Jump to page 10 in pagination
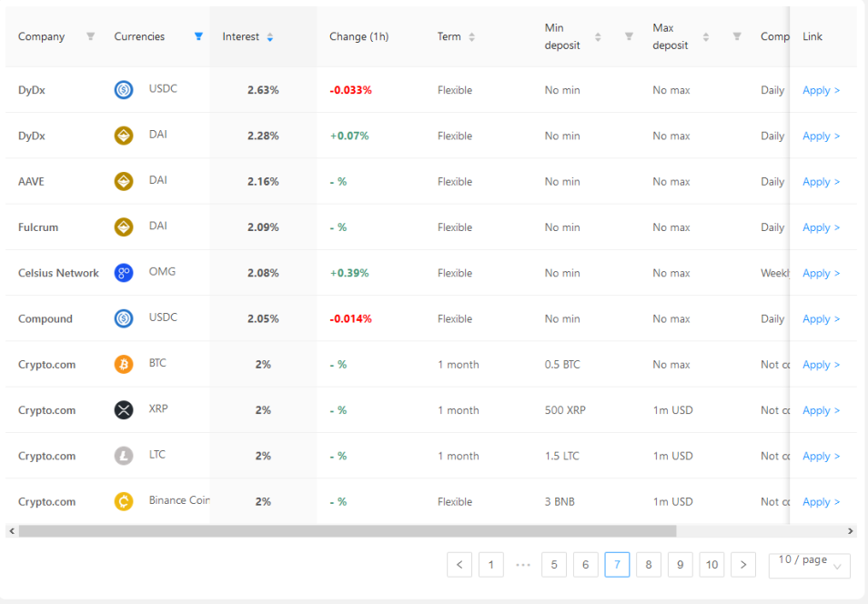Viewport: 868px width, 604px height. pos(712,565)
